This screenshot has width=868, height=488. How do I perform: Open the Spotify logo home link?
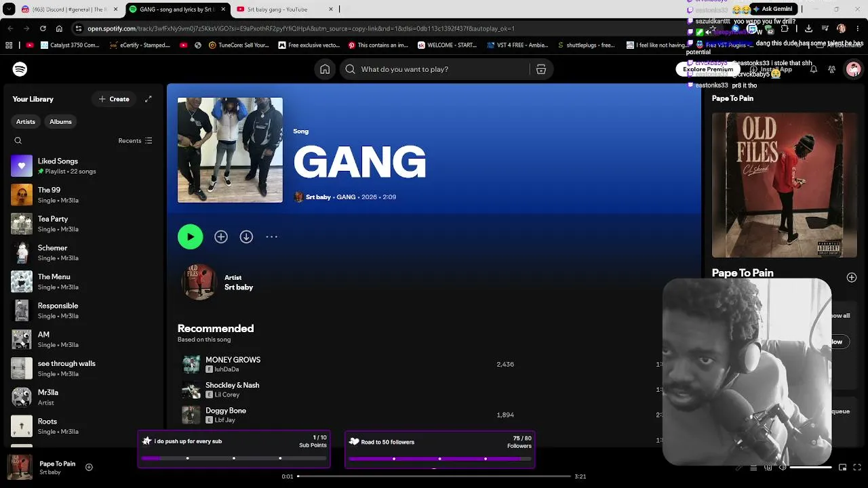click(x=20, y=69)
